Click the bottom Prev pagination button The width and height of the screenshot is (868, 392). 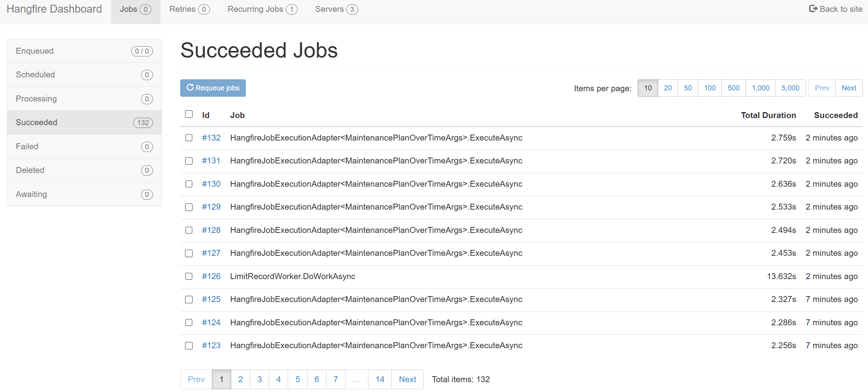(196, 379)
